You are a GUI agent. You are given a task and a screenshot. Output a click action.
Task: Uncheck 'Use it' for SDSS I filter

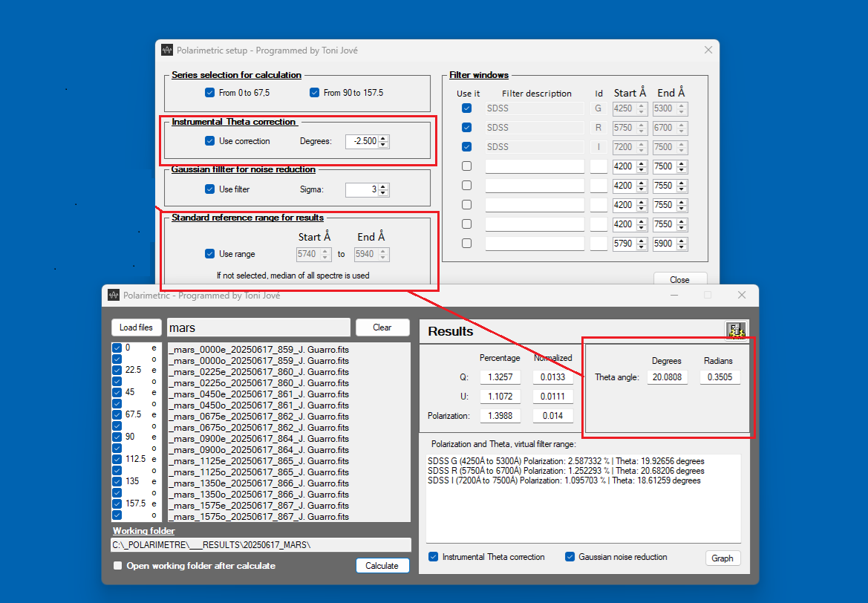coord(466,147)
